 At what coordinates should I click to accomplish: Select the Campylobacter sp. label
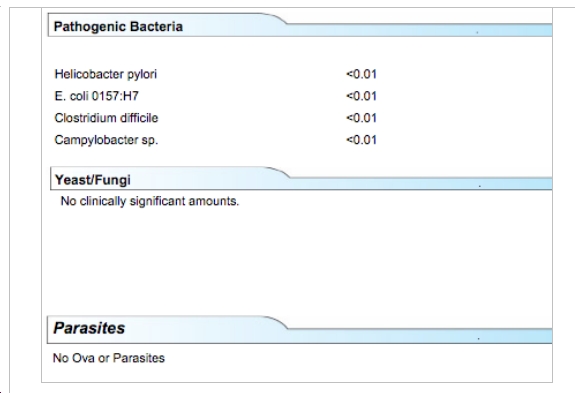(x=106, y=140)
